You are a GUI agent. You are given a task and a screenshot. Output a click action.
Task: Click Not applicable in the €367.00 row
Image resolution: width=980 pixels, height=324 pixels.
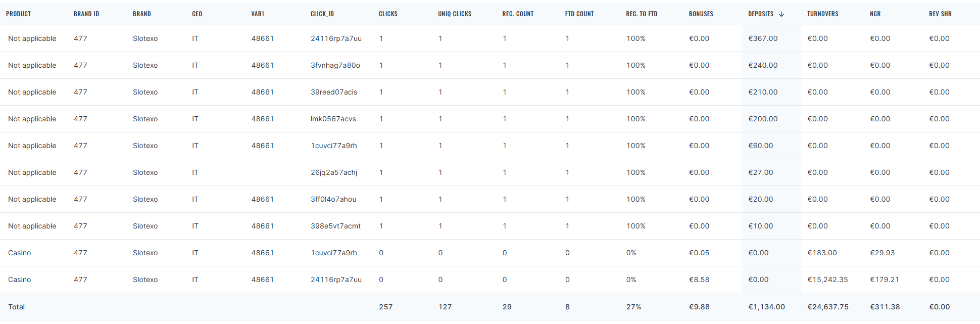point(32,38)
